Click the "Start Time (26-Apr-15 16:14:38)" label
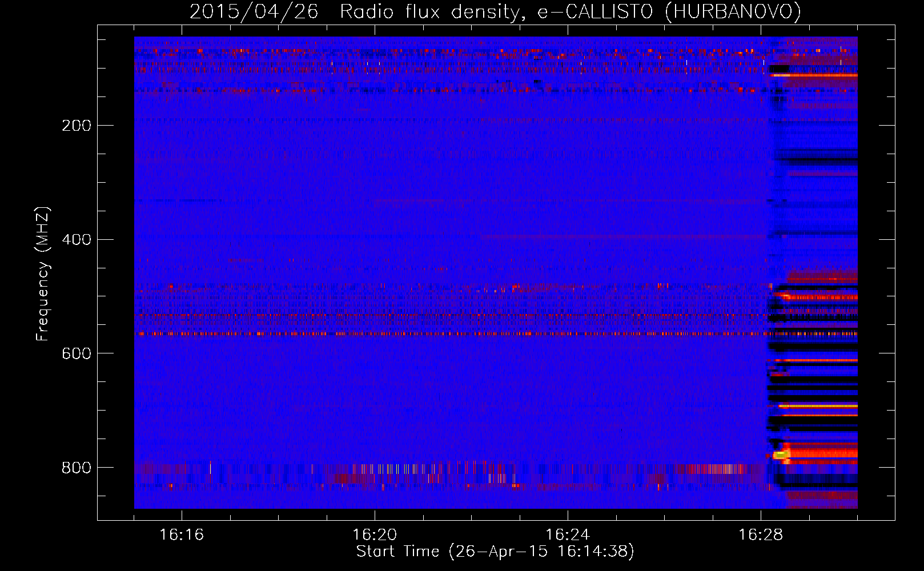This screenshot has height=571, width=924. [495, 552]
